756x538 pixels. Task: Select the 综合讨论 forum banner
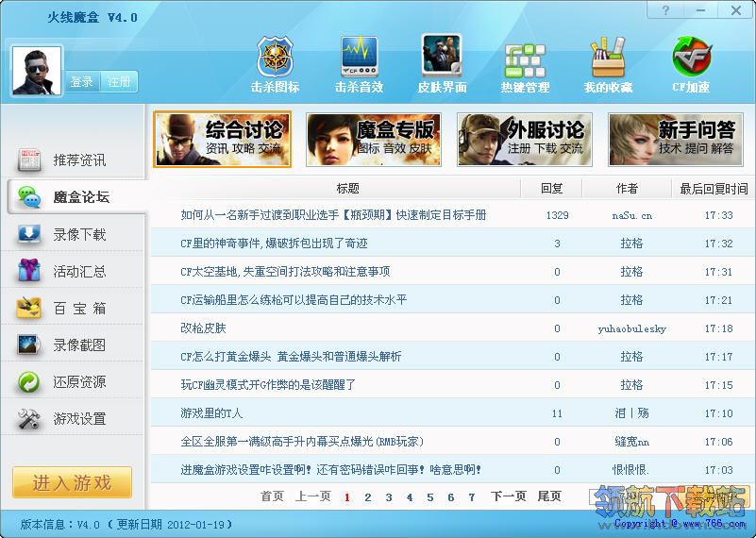[222, 140]
